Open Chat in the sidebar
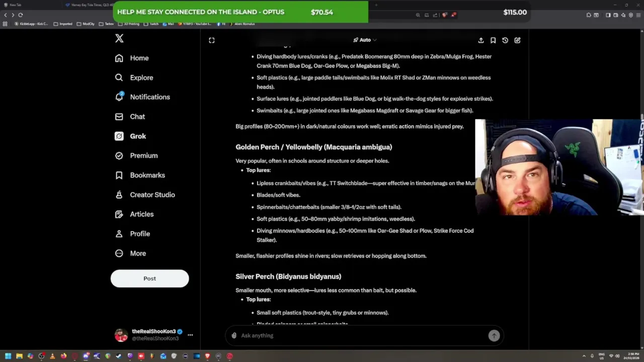This screenshot has height=362, width=644. (130, 117)
